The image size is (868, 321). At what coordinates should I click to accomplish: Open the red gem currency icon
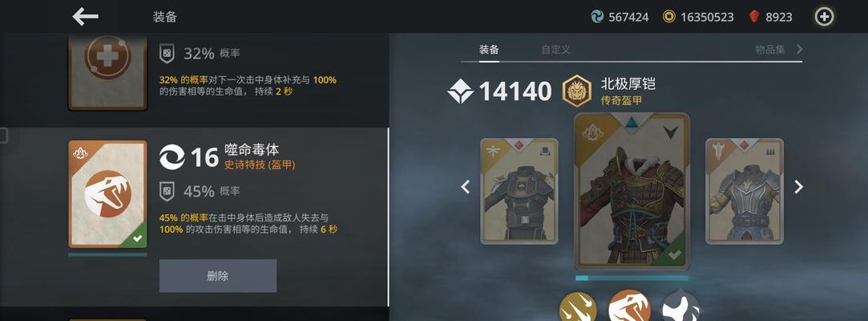pos(753,17)
